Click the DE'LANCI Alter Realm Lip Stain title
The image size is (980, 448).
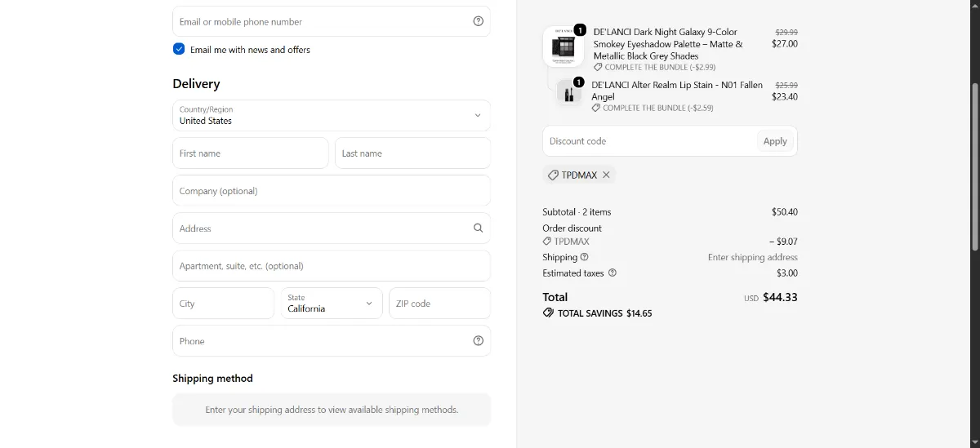pos(677,91)
